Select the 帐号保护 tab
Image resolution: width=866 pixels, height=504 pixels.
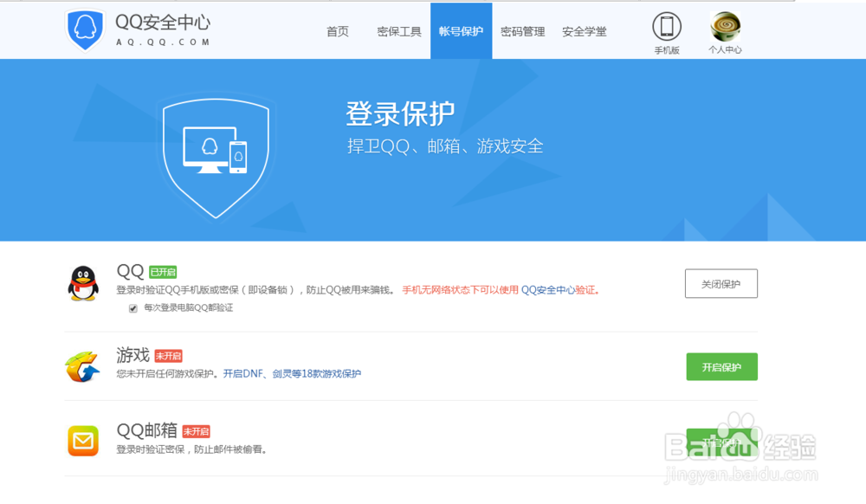click(x=461, y=31)
